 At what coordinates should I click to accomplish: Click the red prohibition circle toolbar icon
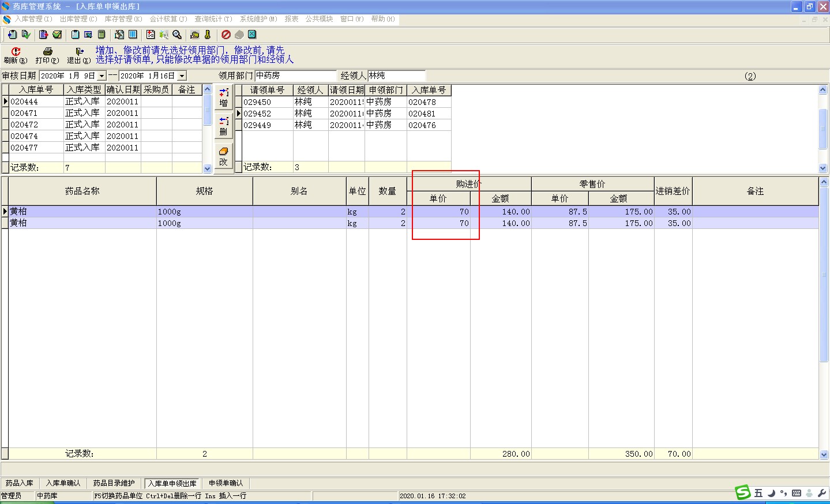226,35
